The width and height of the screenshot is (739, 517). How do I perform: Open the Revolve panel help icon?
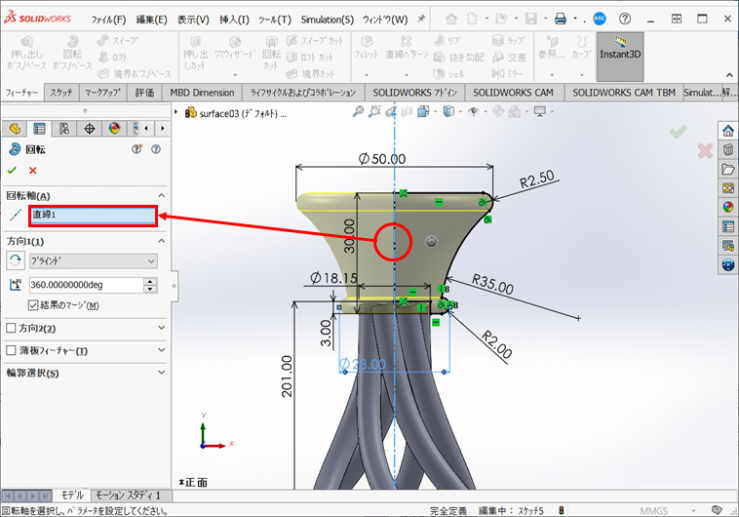[x=155, y=149]
